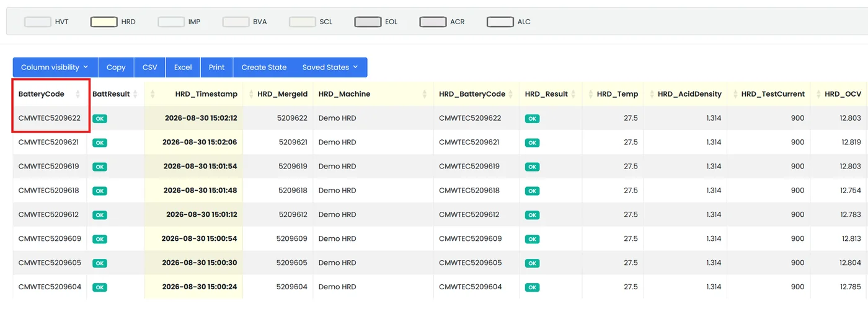Toggle the EOL column group
Viewport: 868px width, 309px height.
pyautogui.click(x=368, y=22)
